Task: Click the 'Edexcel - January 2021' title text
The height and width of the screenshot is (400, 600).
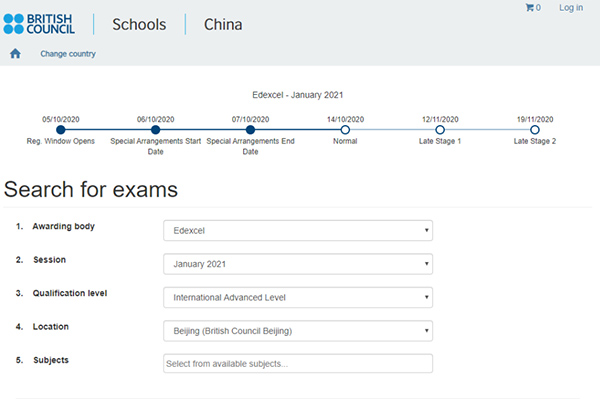Action: [298, 95]
